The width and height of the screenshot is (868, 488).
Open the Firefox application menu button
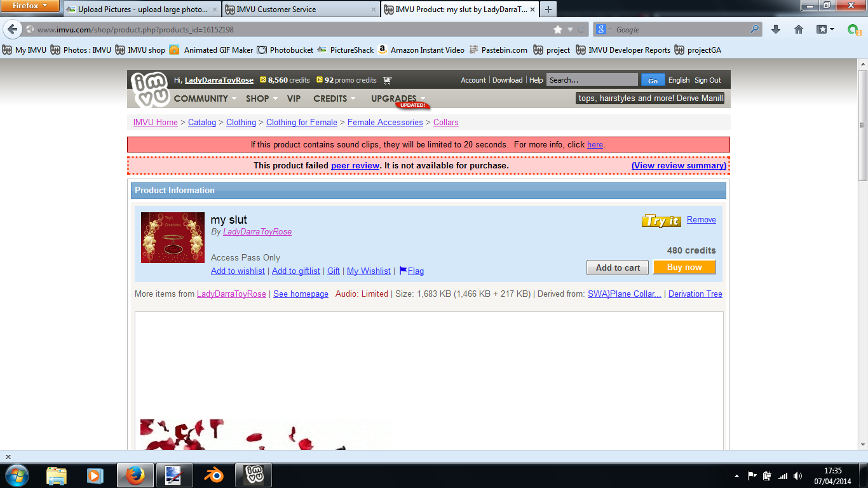(x=30, y=6)
